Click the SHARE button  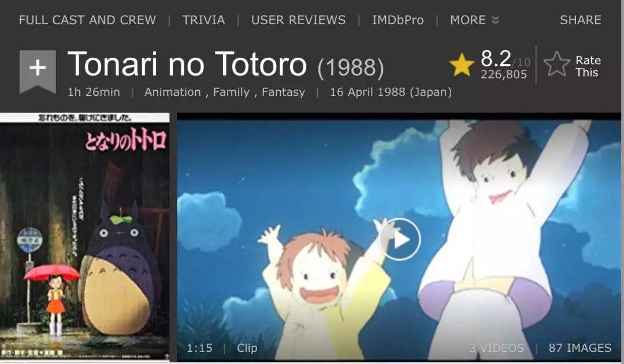(x=580, y=20)
